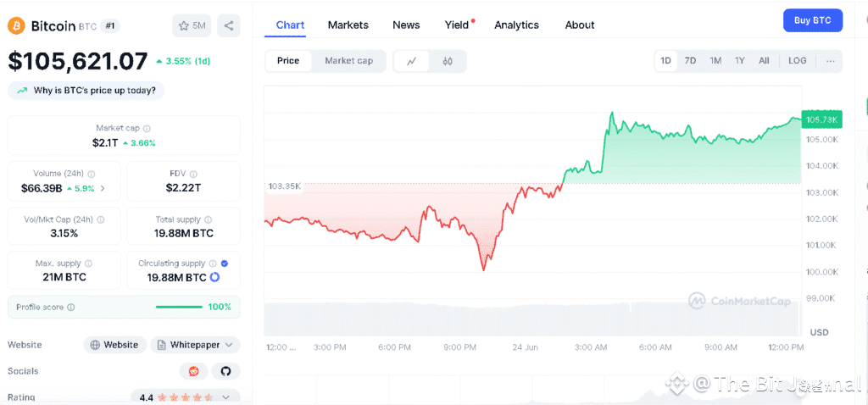Click the Profile score progress bar
The image size is (868, 405).
click(x=179, y=307)
